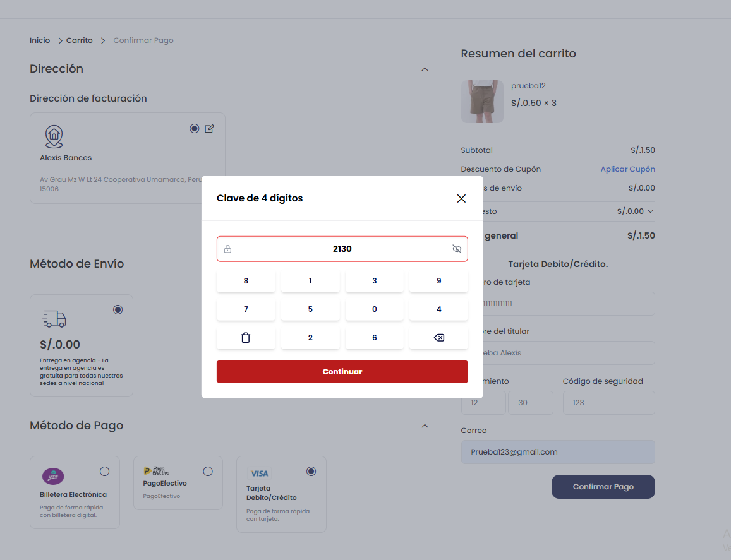The width and height of the screenshot is (731, 560).
Task: Click the Correo email input field
Action: [x=558, y=452]
